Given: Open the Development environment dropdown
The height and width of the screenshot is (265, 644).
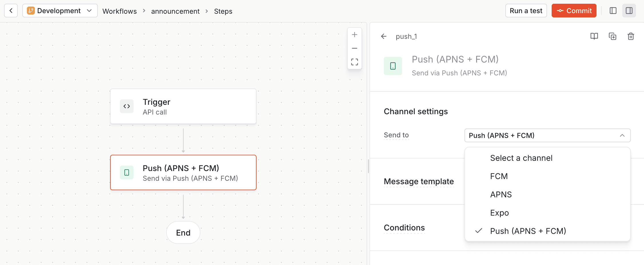Looking at the screenshot, I should click(60, 11).
